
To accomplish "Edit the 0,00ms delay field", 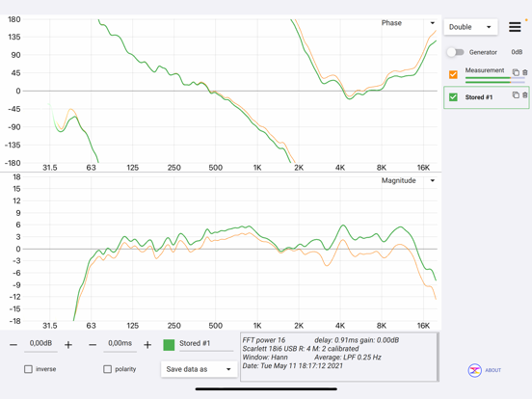I will (x=120, y=344).
